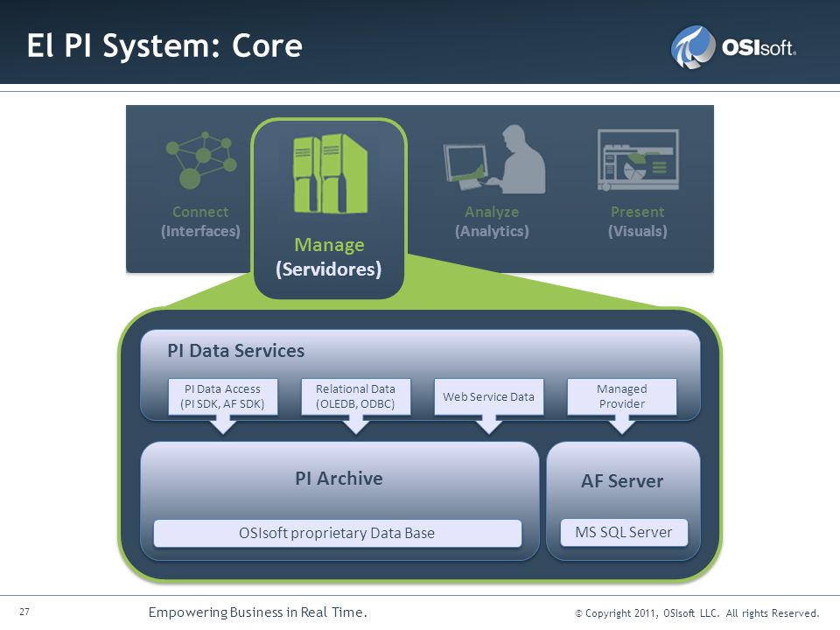Select the Manage (Servidores) label
This screenshot has width=840, height=630.
tap(328, 257)
